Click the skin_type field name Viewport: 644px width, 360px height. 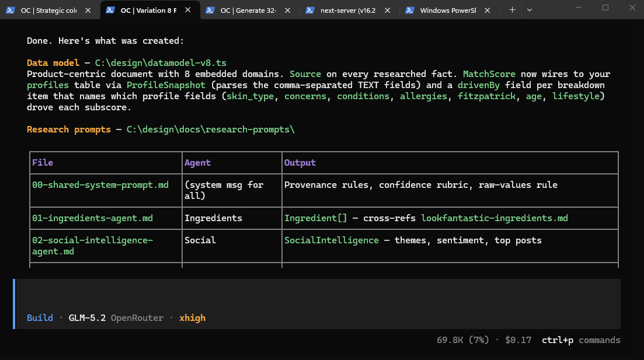tap(250, 96)
